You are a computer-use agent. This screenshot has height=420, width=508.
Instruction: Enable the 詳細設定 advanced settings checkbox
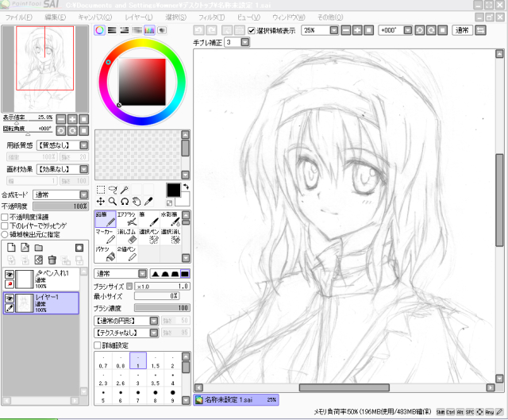point(98,345)
